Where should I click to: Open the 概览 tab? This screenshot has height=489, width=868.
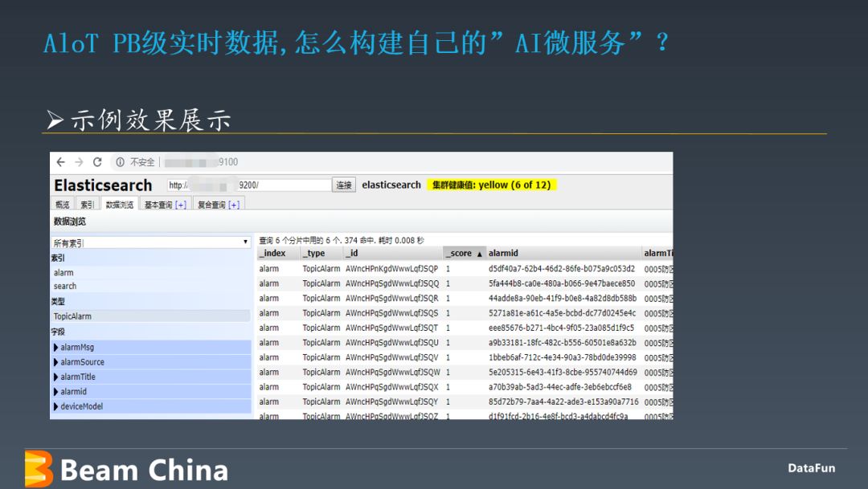click(63, 204)
